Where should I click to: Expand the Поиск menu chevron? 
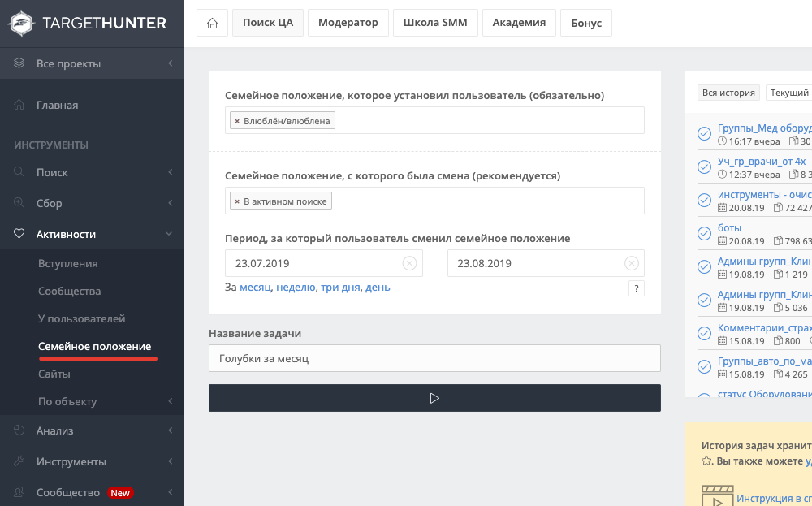click(171, 172)
